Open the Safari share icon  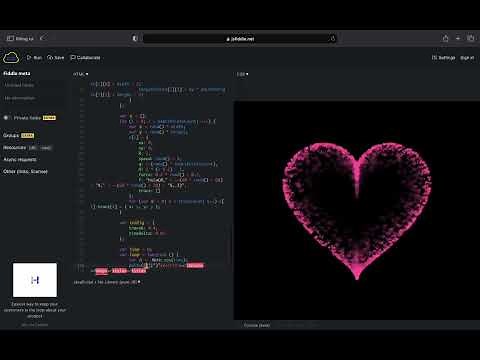[x=445, y=38]
